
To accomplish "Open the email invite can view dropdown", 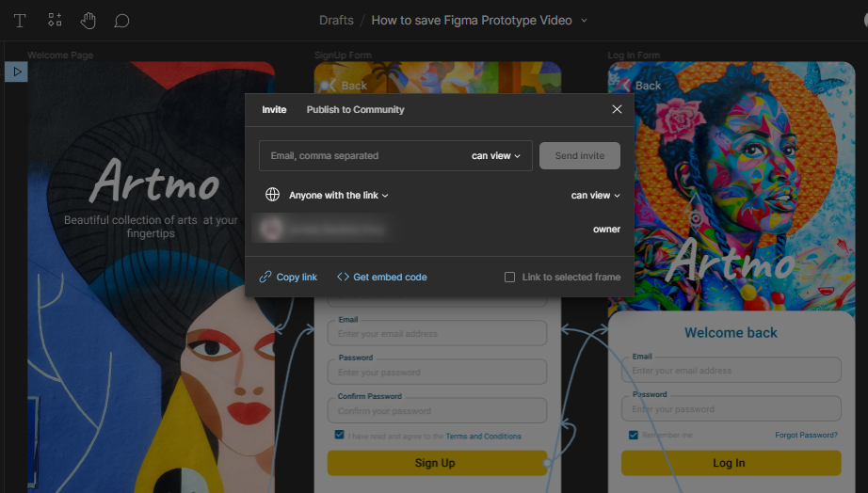I will (495, 156).
